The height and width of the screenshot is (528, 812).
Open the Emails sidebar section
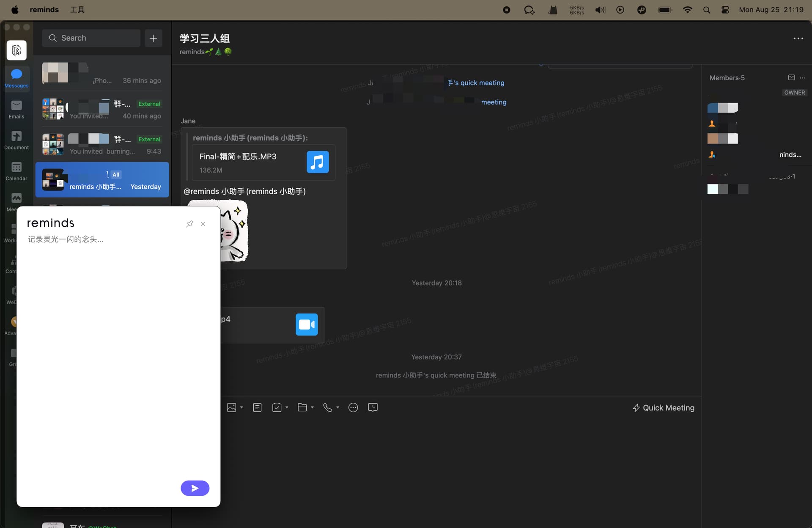pos(16,109)
